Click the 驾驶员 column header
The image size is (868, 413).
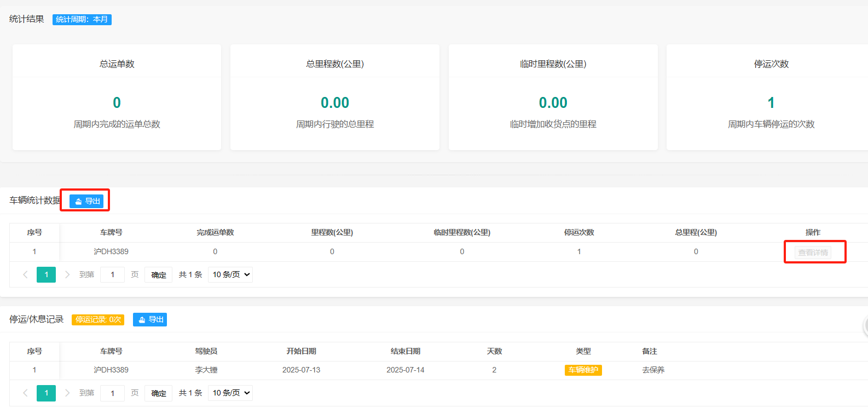[206, 351]
